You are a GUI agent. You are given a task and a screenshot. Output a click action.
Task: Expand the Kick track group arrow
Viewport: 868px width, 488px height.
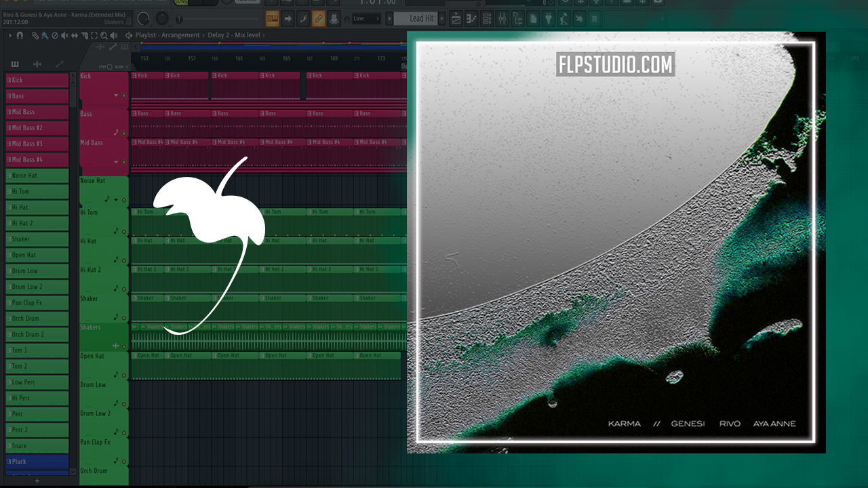pyautogui.click(x=116, y=96)
